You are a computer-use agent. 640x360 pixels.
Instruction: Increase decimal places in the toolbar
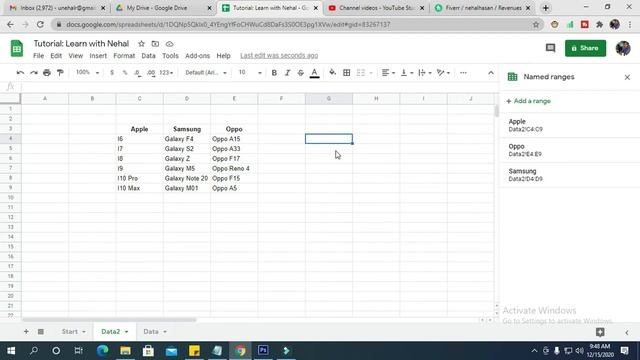(x=151, y=73)
